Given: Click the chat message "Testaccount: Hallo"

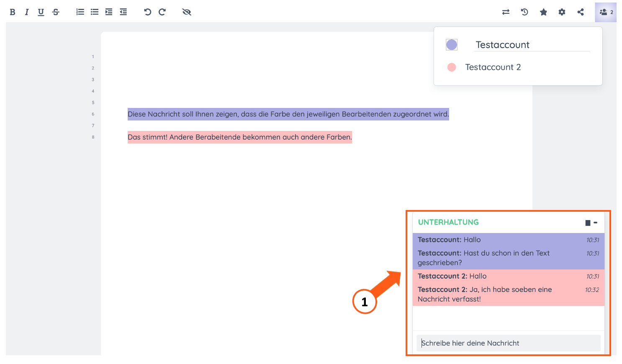Looking at the screenshot, I should (509, 240).
